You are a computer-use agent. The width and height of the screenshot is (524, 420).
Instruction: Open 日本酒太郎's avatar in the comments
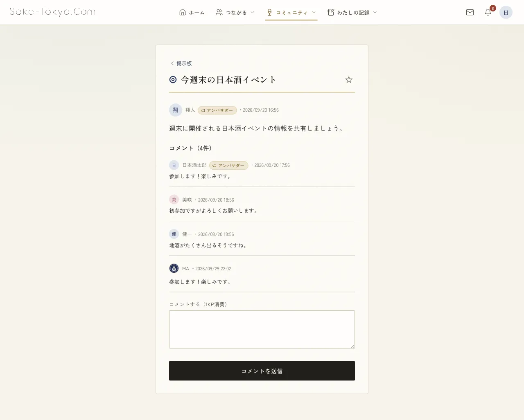click(x=174, y=165)
